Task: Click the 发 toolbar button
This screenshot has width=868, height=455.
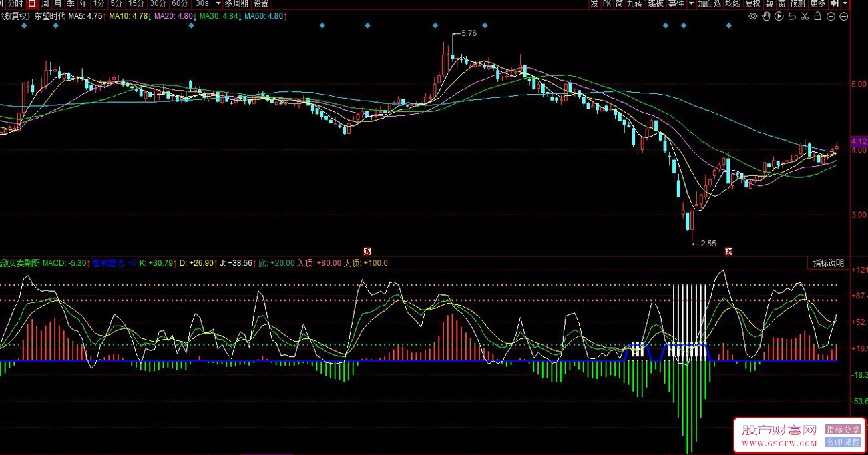Action: pos(594,3)
